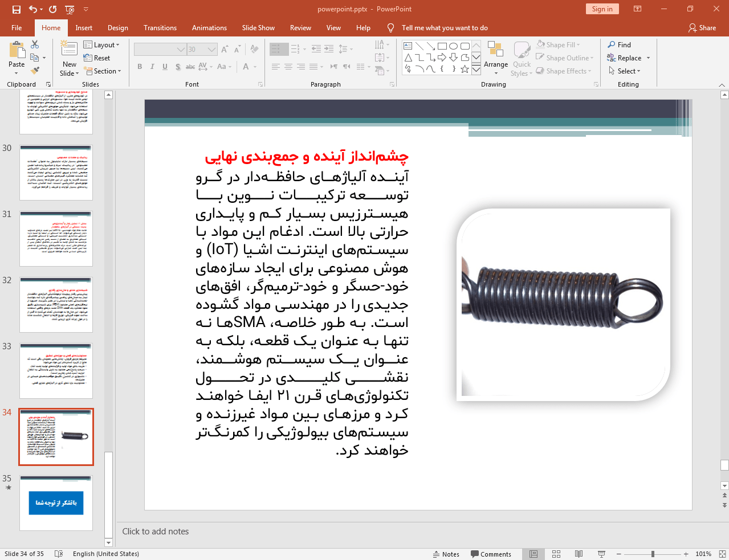Select slide 32 thumbnail in the panel
This screenshot has width=729, height=560.
pos(56,305)
